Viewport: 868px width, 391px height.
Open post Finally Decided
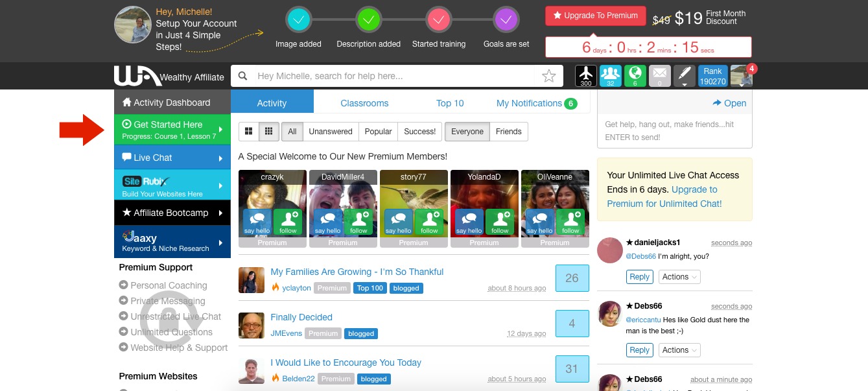click(301, 317)
